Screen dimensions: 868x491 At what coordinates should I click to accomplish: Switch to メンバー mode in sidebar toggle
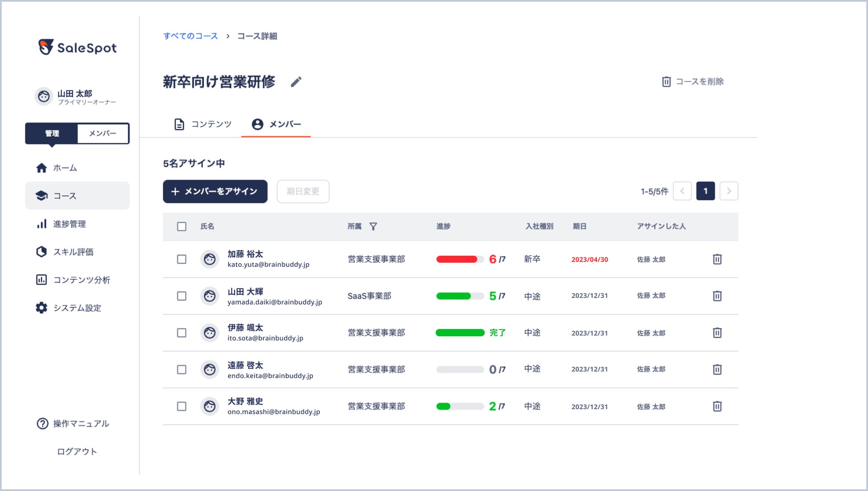point(103,133)
